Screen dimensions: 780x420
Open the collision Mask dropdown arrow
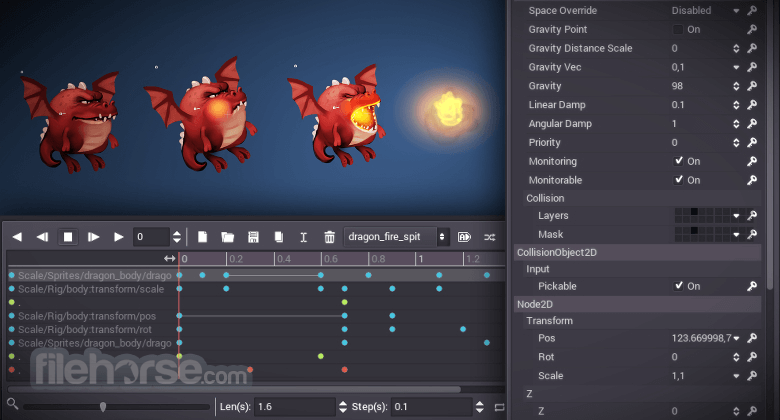click(736, 234)
